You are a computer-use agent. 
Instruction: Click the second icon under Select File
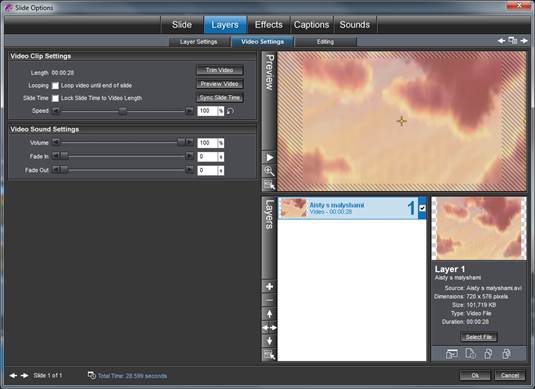471,354
